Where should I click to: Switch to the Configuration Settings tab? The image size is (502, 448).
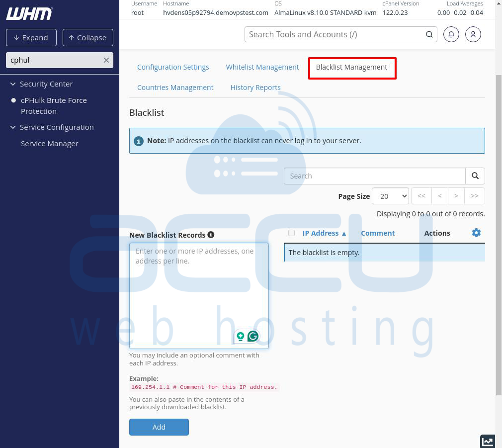pos(173,67)
